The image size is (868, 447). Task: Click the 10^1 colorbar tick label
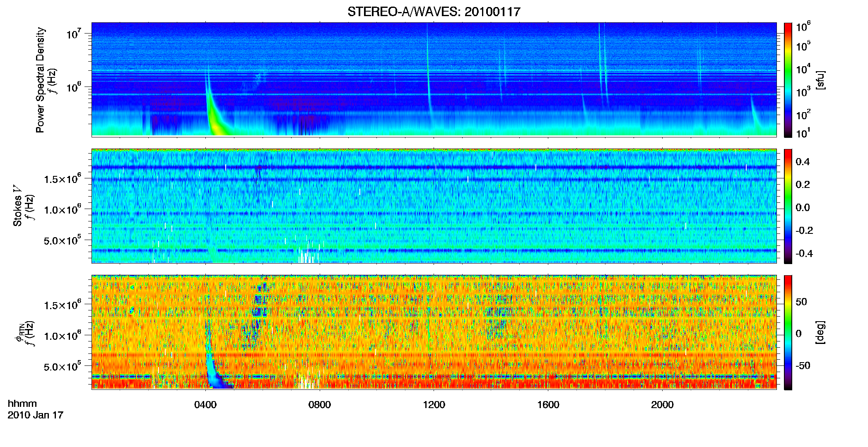point(803,133)
